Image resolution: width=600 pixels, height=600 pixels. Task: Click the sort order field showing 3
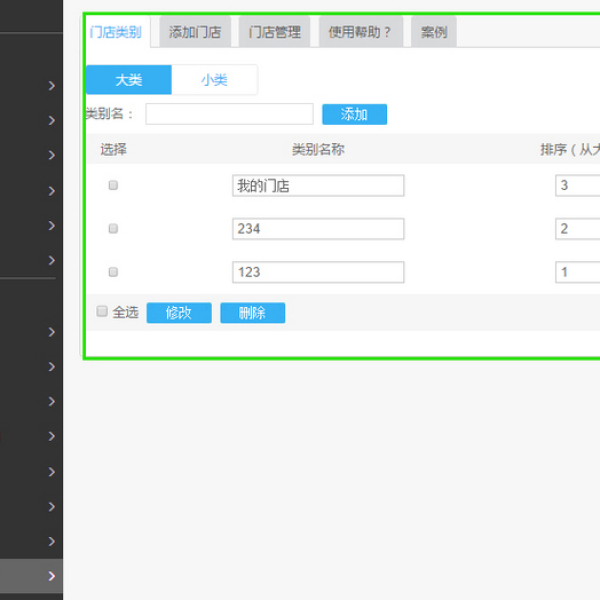tap(577, 186)
